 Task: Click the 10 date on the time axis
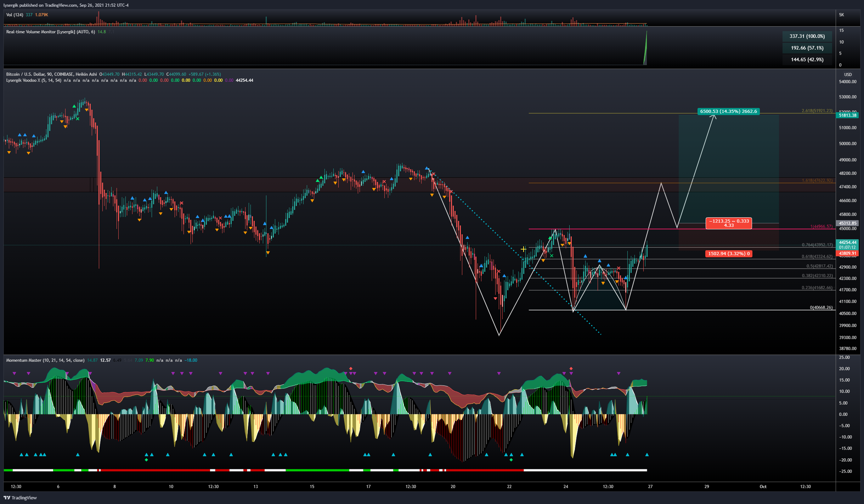[171, 487]
